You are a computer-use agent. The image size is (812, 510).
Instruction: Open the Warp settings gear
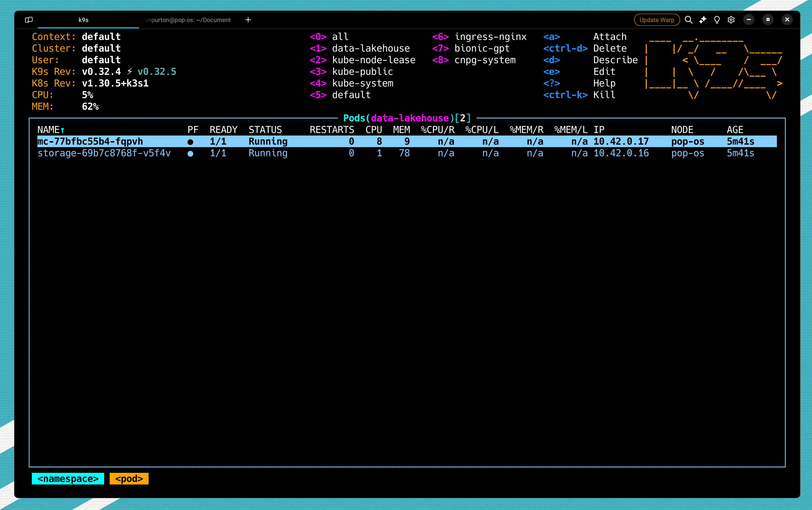click(x=731, y=20)
